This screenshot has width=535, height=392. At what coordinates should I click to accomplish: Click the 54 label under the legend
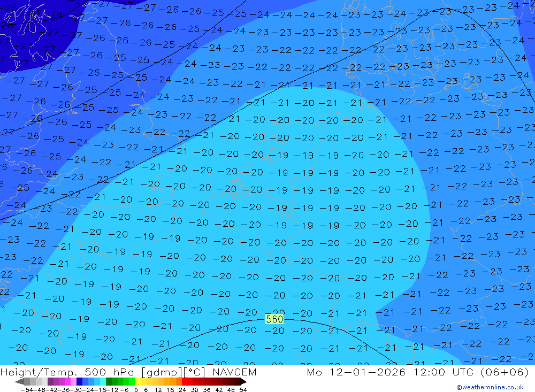point(243,390)
